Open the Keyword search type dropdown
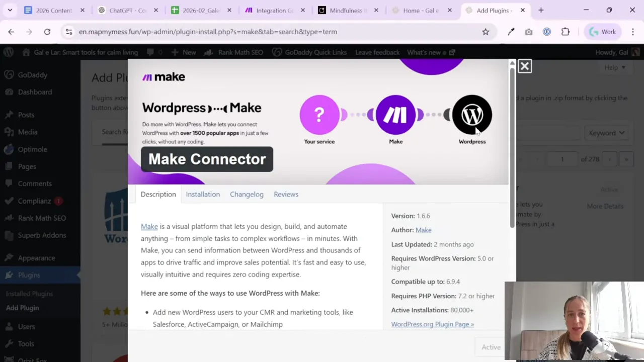This screenshot has width=644, height=362. click(x=606, y=133)
